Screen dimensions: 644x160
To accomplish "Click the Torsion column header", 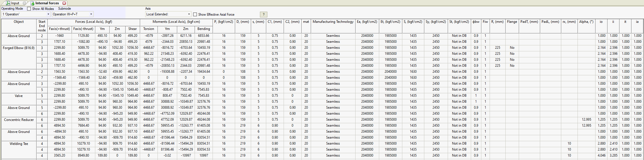I will pos(149,29).
